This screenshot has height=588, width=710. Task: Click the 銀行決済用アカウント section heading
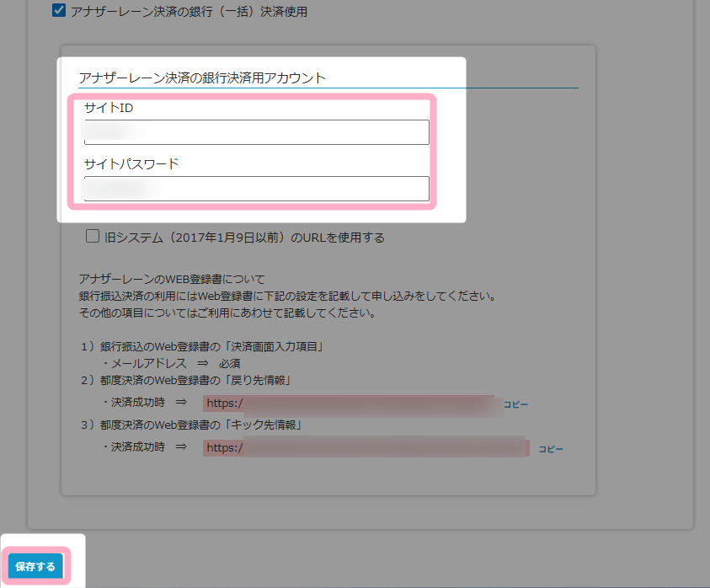[x=202, y=78]
